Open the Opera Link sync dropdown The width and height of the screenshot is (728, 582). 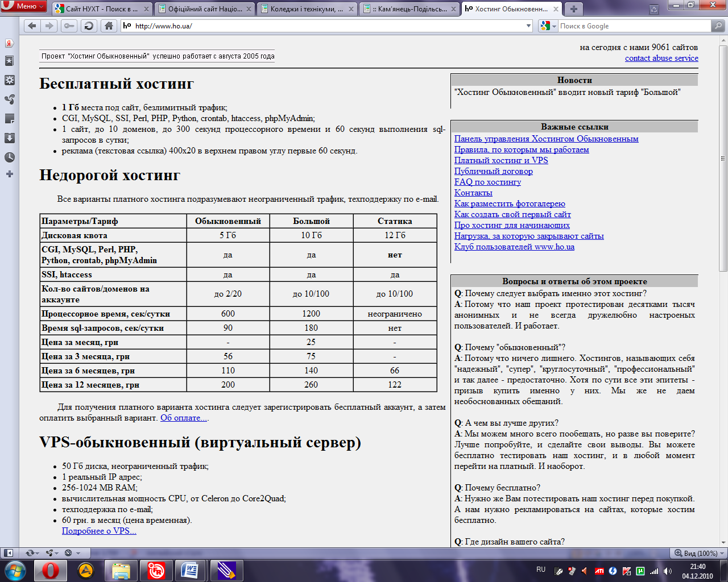pos(32,552)
